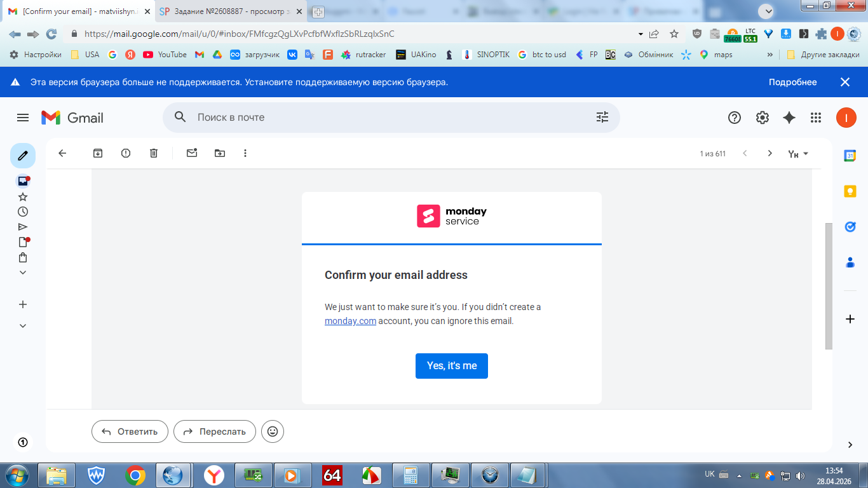Archive this email
Image resolution: width=868 pixels, height=488 pixels.
(x=98, y=153)
